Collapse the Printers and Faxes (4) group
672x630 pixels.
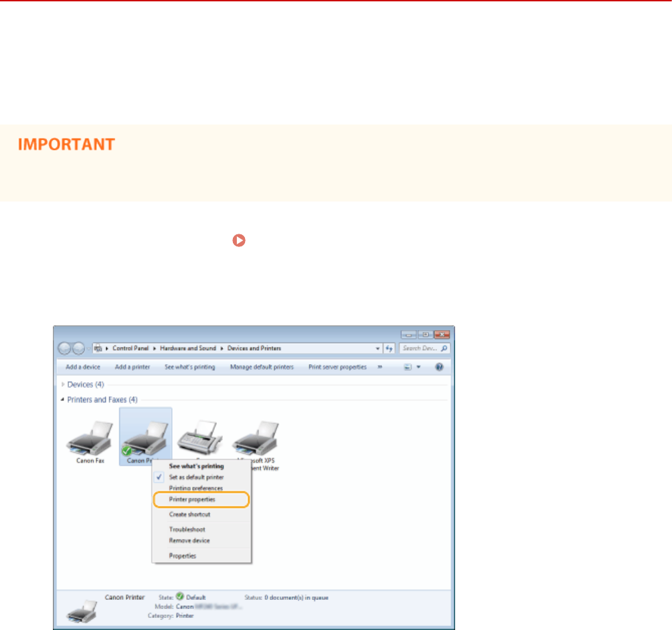(x=62, y=400)
